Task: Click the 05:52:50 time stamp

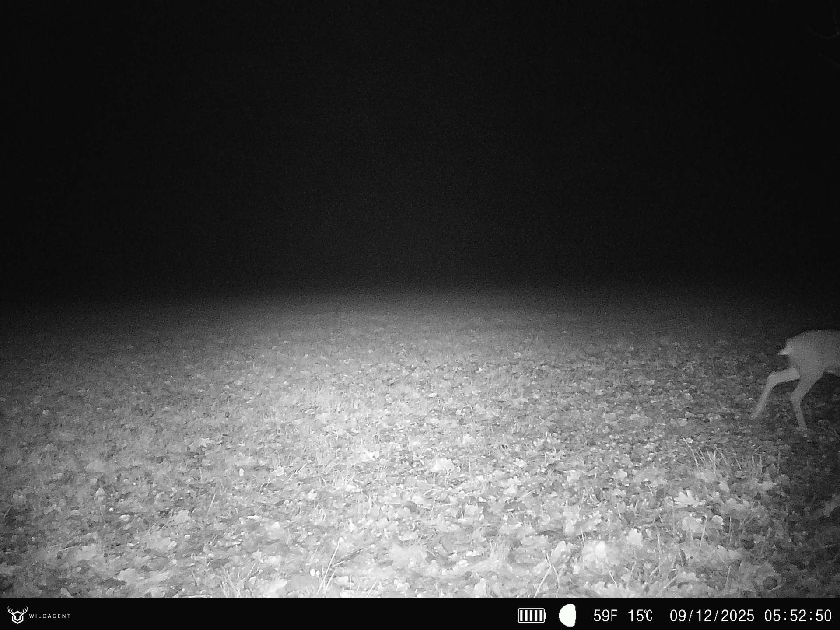Action: (798, 616)
